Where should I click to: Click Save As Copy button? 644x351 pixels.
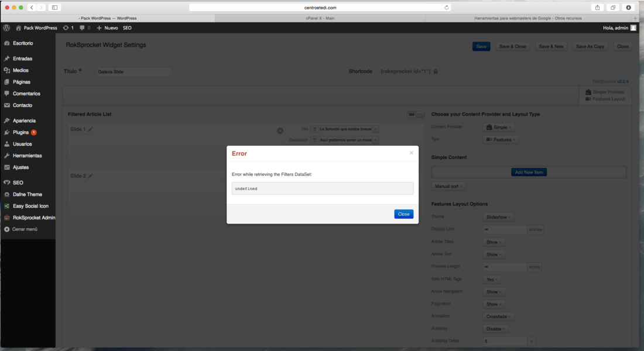point(590,46)
